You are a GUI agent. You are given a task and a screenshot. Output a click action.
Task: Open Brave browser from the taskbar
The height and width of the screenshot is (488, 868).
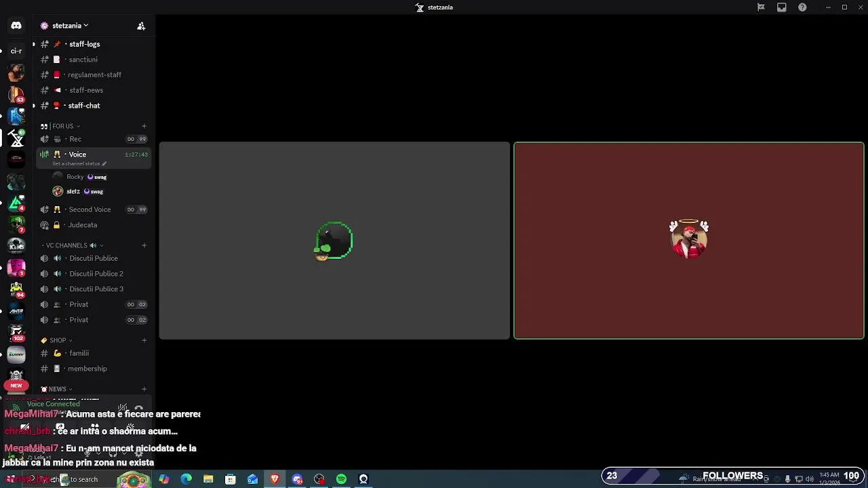point(275,479)
